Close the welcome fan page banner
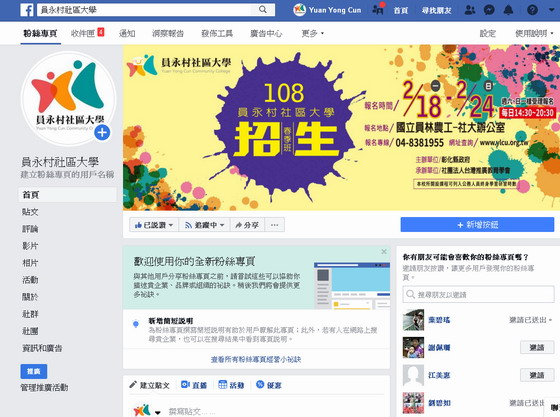The image size is (560, 417). pyautogui.click(x=384, y=252)
